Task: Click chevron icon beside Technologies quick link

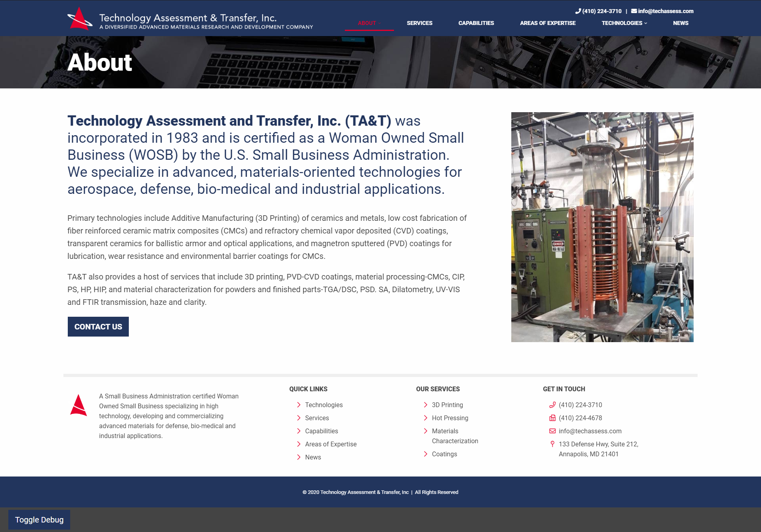Action: 299,405
